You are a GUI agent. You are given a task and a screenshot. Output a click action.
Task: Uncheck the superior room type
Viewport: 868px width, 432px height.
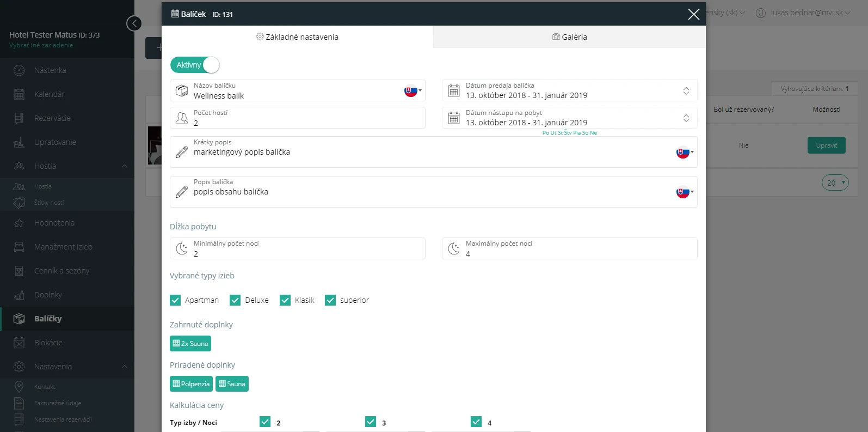pos(330,300)
